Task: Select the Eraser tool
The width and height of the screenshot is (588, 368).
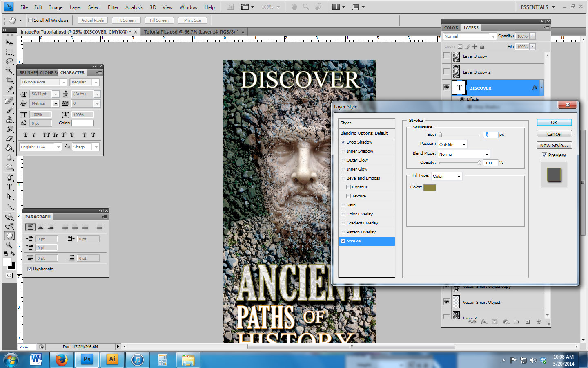Action: (x=9, y=138)
